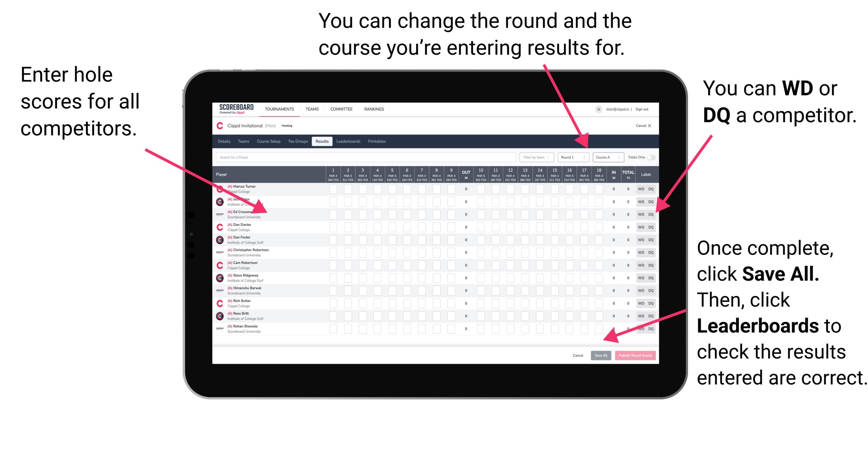Click Cancel to discard changes
Screen dimensions: 868x467
pos(577,355)
